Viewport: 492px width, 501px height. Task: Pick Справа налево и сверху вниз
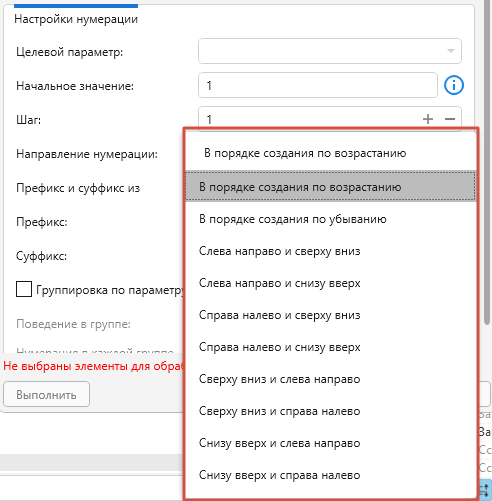pos(330,315)
